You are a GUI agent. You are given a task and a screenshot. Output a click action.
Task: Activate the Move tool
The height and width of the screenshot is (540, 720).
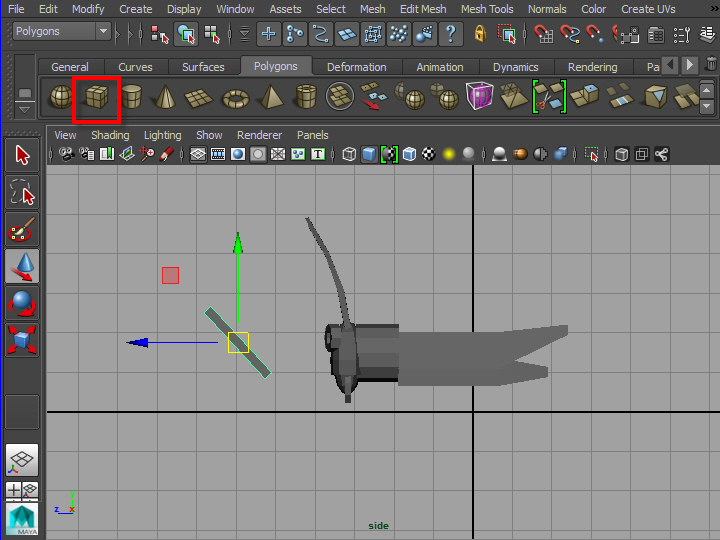[22, 266]
